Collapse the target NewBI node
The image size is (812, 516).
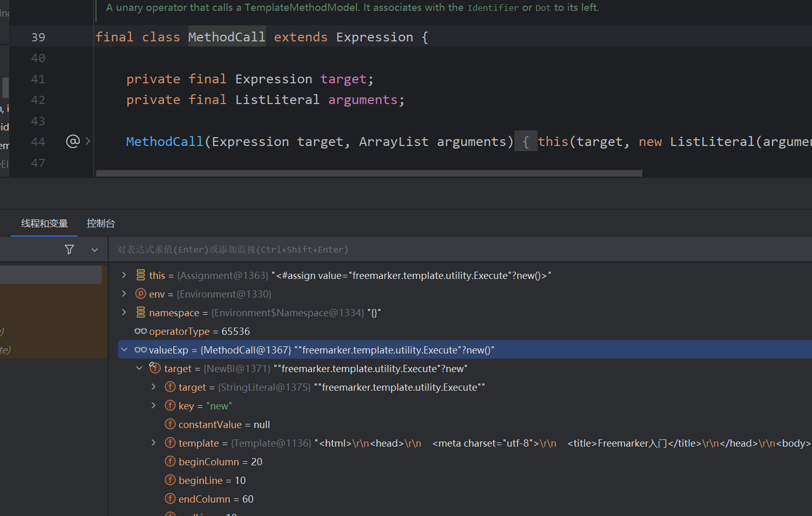coord(139,368)
